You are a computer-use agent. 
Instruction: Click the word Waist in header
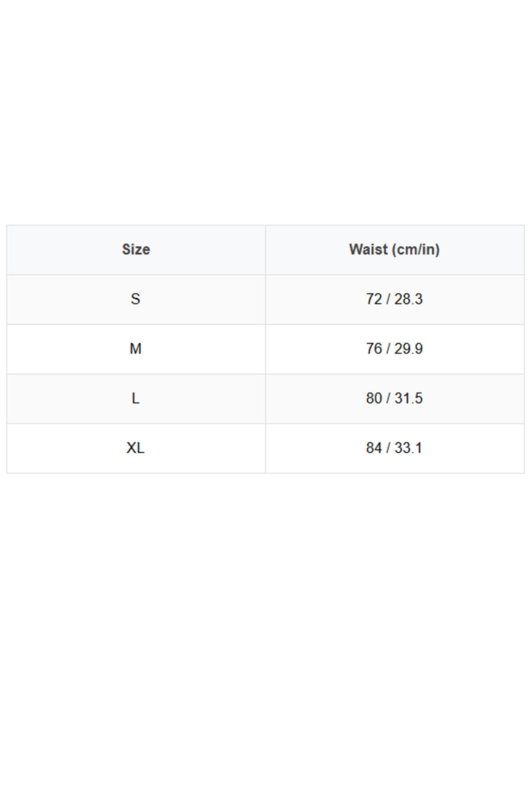368,249
